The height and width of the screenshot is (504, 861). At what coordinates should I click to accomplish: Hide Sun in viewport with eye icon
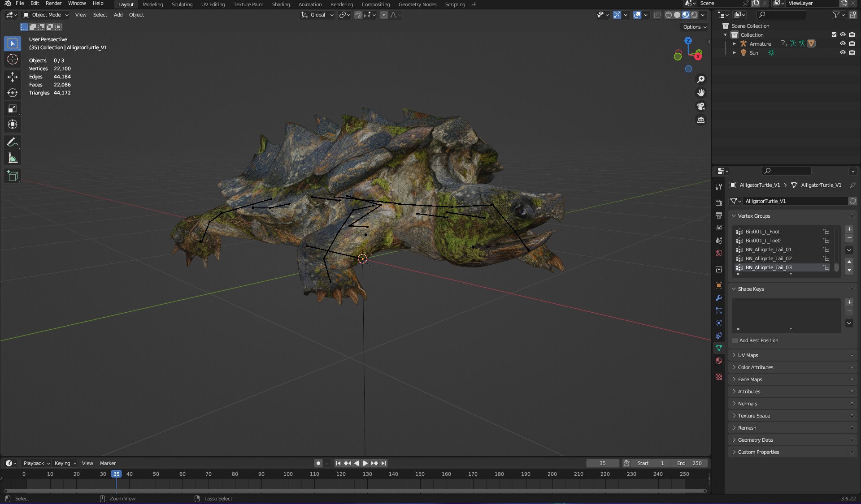[843, 52]
